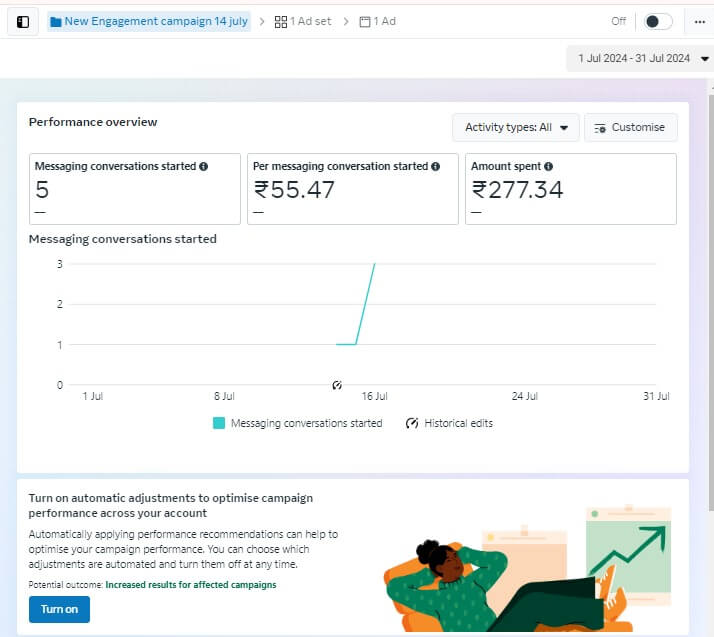
Task: Select the Amount spent metric card
Action: click(x=570, y=189)
